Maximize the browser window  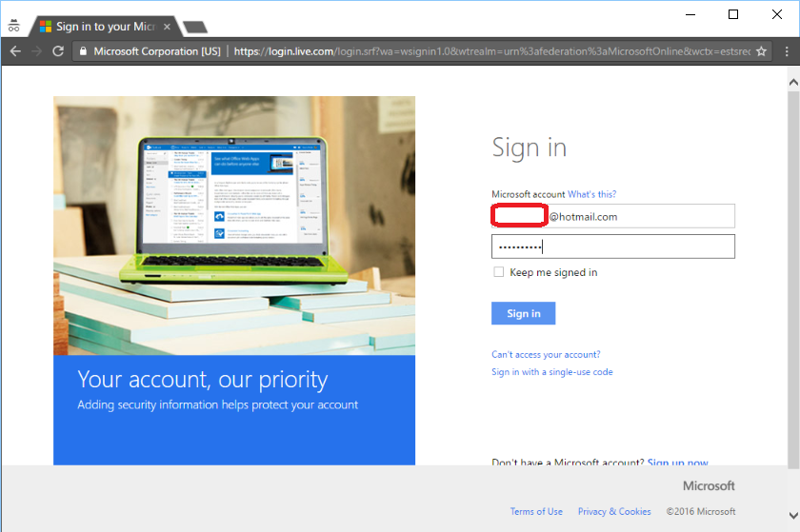tap(733, 14)
